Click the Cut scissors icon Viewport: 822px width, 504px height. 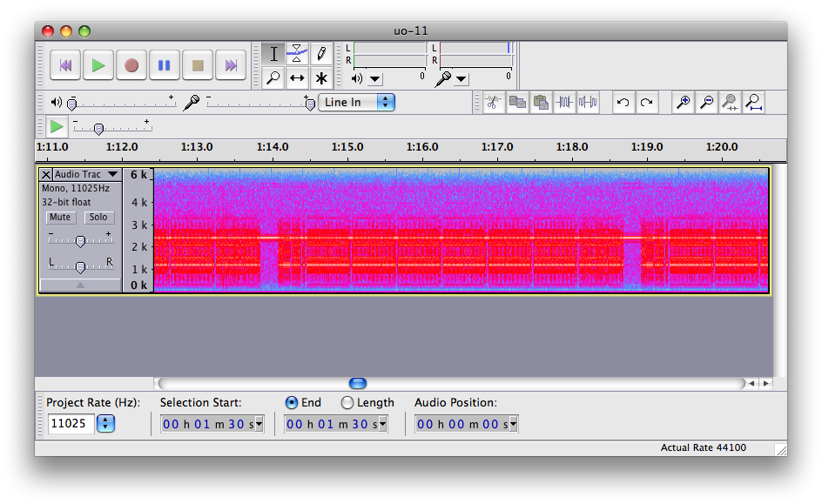point(493,102)
